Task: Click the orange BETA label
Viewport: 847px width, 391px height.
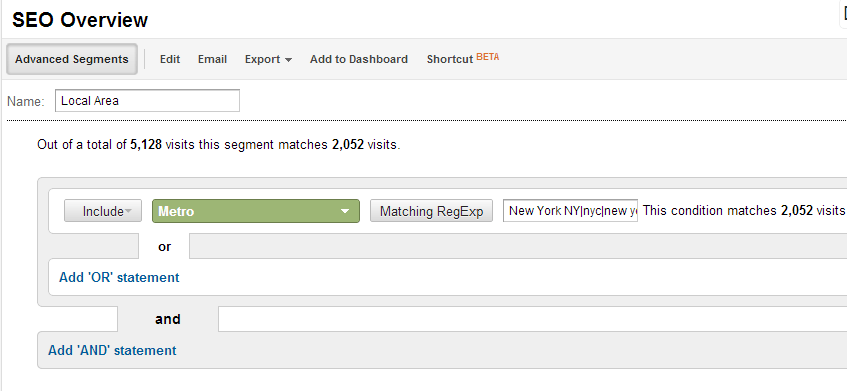Action: point(488,56)
